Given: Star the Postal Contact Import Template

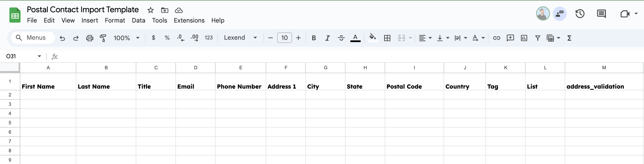Looking at the screenshot, I should coord(150,10).
